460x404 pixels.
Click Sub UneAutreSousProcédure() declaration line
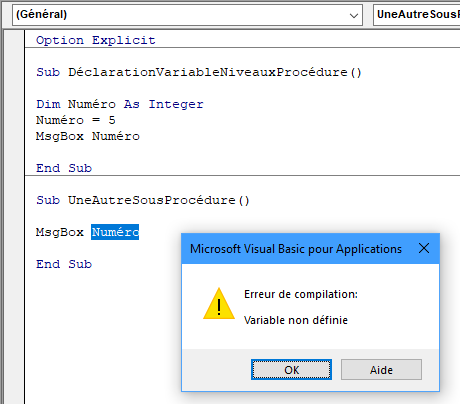[x=143, y=200]
